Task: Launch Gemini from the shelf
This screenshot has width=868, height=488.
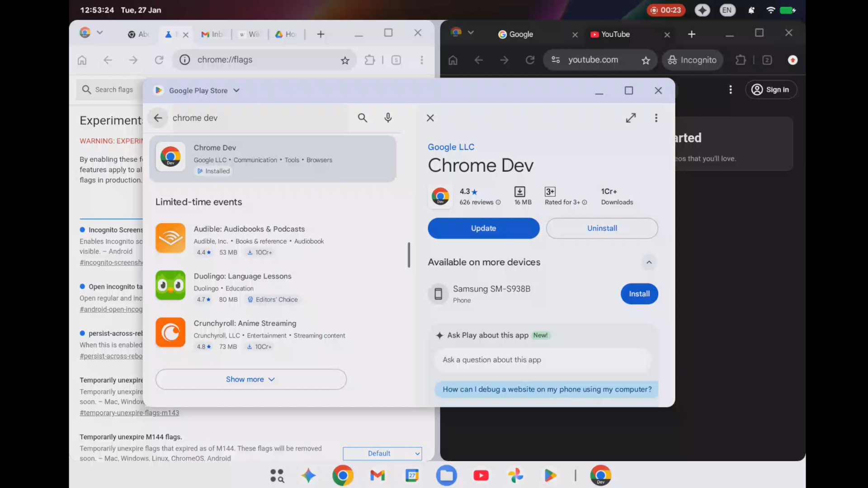Action: (309, 475)
